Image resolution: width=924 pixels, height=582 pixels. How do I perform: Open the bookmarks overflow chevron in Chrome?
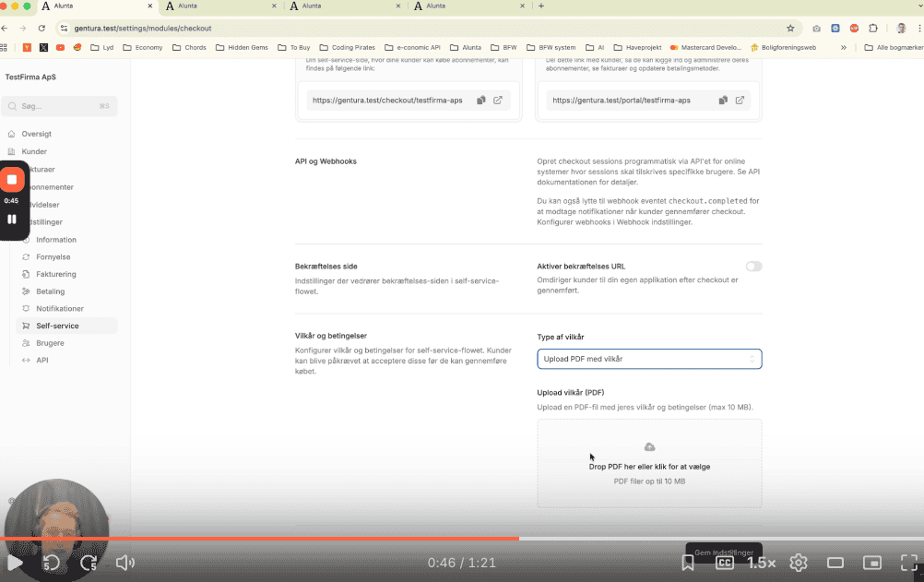point(843,46)
